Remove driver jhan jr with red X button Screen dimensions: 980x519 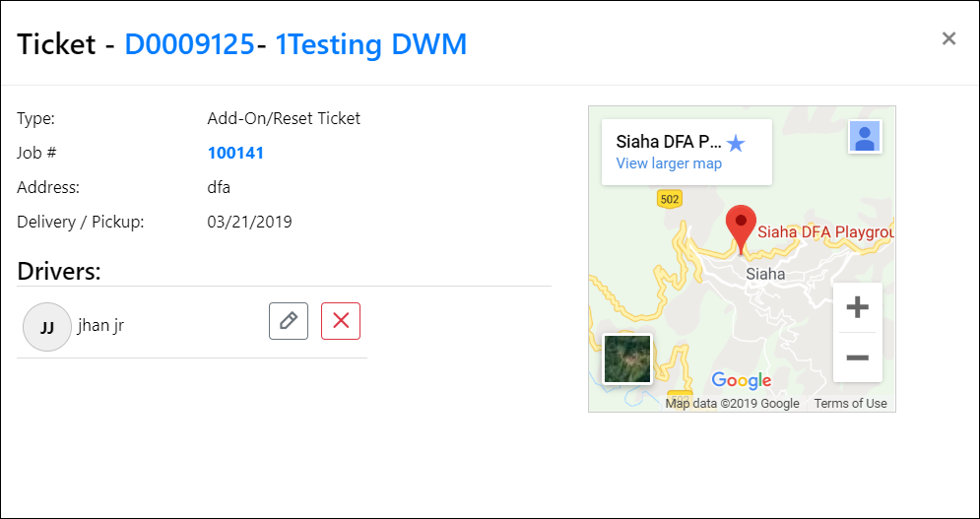click(341, 321)
